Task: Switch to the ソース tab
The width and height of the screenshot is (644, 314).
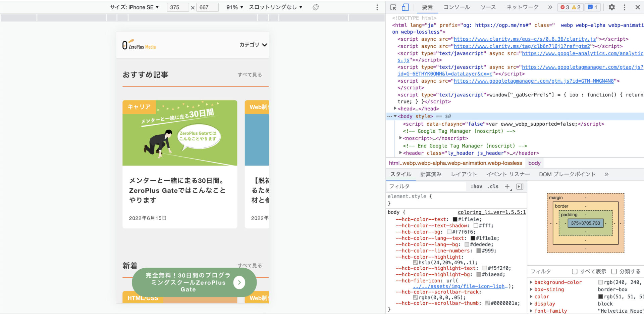Action: pyautogui.click(x=488, y=7)
